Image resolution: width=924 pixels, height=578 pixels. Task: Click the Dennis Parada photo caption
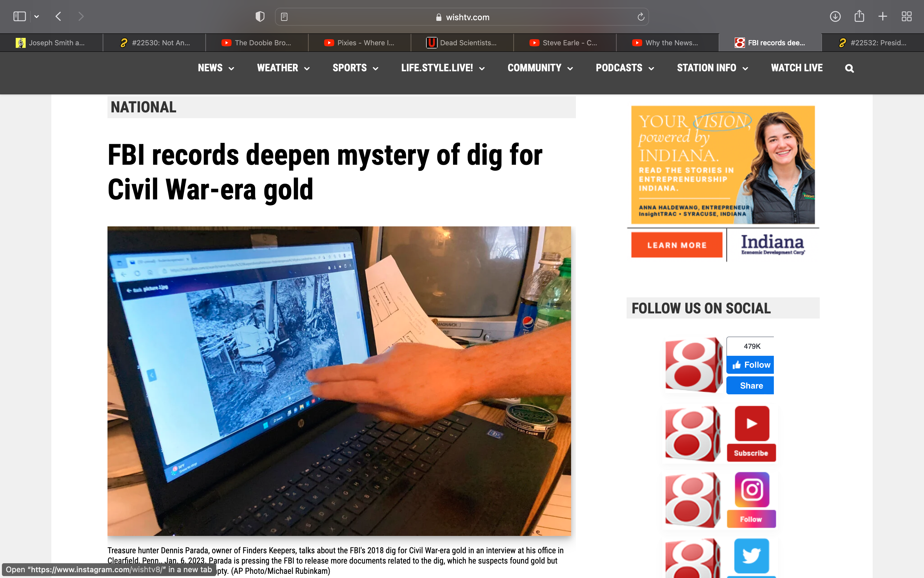[x=336, y=560]
